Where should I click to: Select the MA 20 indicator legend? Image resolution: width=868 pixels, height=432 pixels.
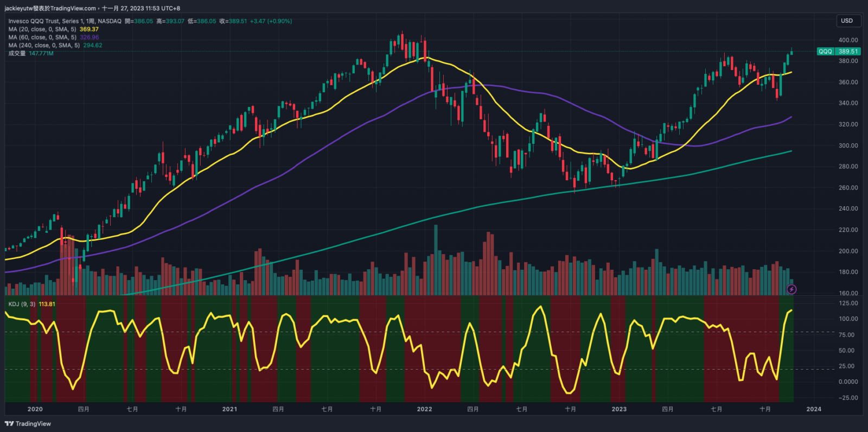click(42, 29)
